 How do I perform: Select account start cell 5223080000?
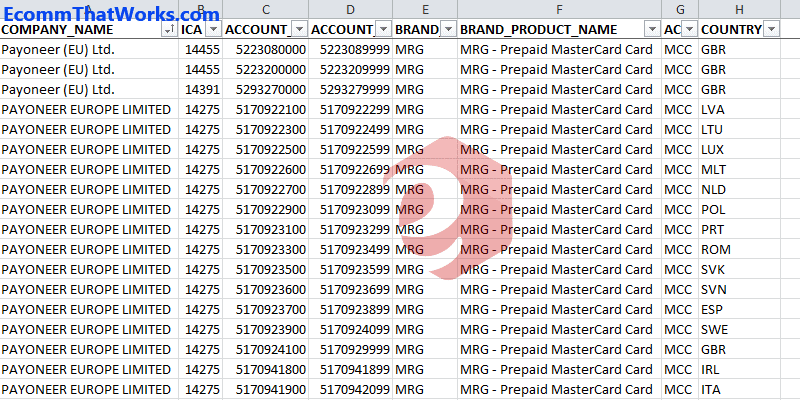[x=266, y=49]
